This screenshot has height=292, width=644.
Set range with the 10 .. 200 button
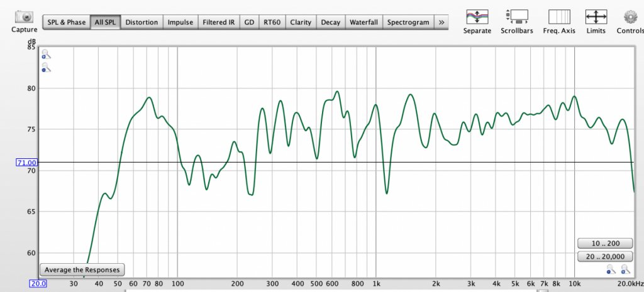605,243
